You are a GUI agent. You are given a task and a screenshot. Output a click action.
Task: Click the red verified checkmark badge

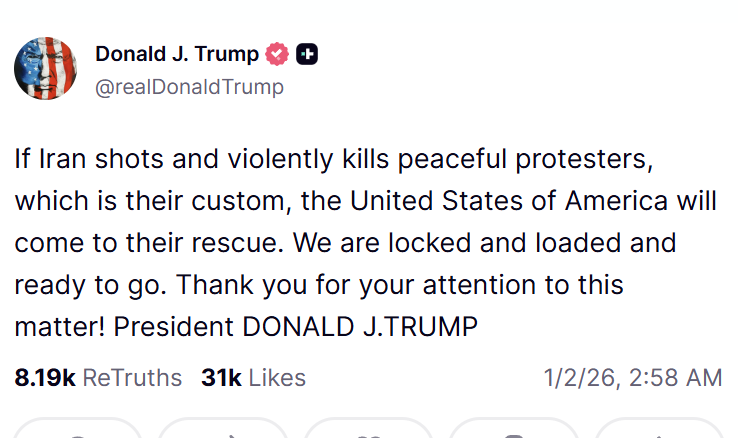tap(278, 54)
